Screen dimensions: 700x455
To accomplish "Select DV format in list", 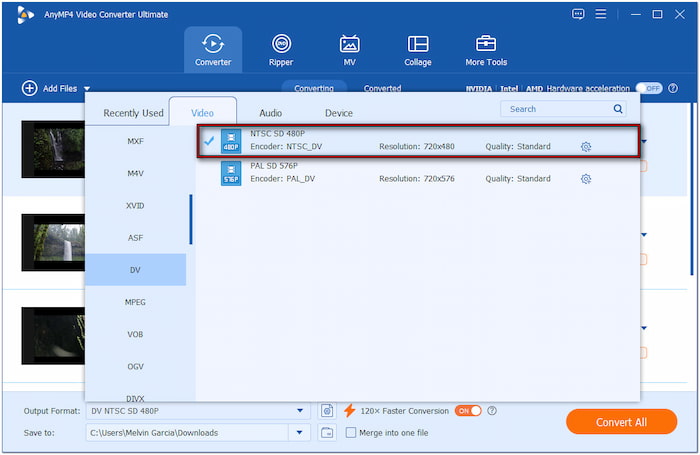I will (135, 270).
